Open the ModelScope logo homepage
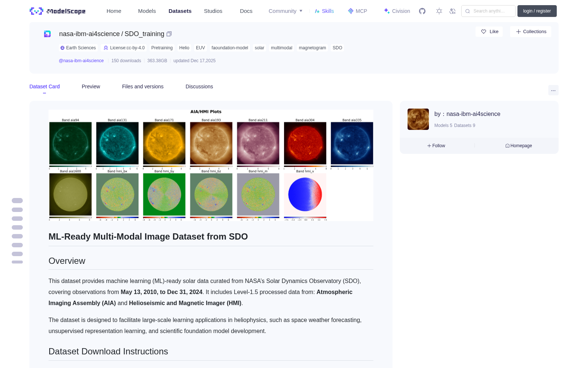 pos(58,11)
